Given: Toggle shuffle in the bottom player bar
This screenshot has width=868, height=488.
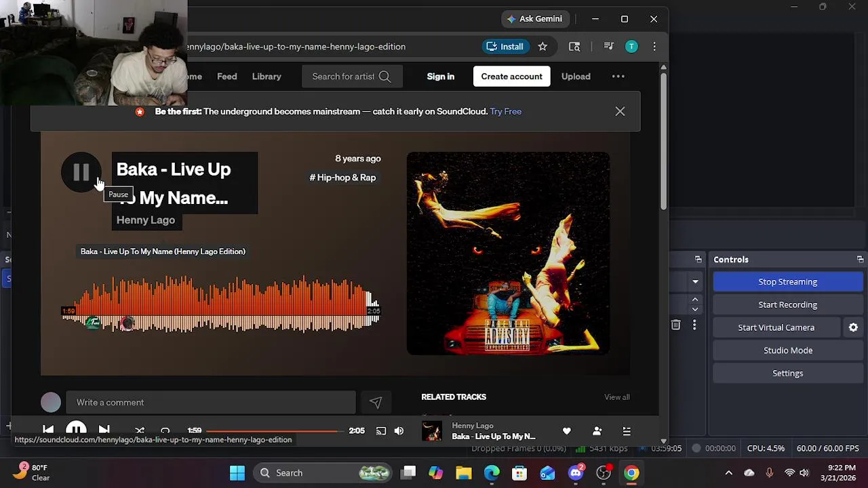Looking at the screenshot, I should pyautogui.click(x=140, y=431).
